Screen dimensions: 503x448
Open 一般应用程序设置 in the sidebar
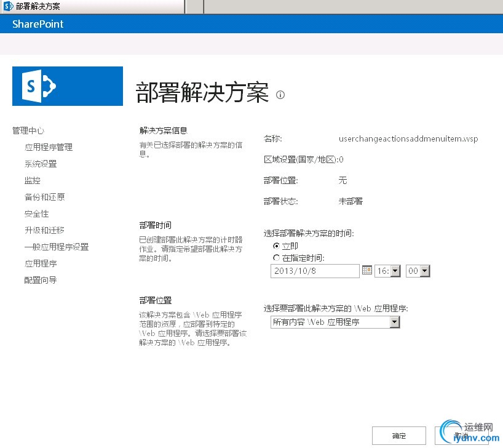[x=57, y=247]
